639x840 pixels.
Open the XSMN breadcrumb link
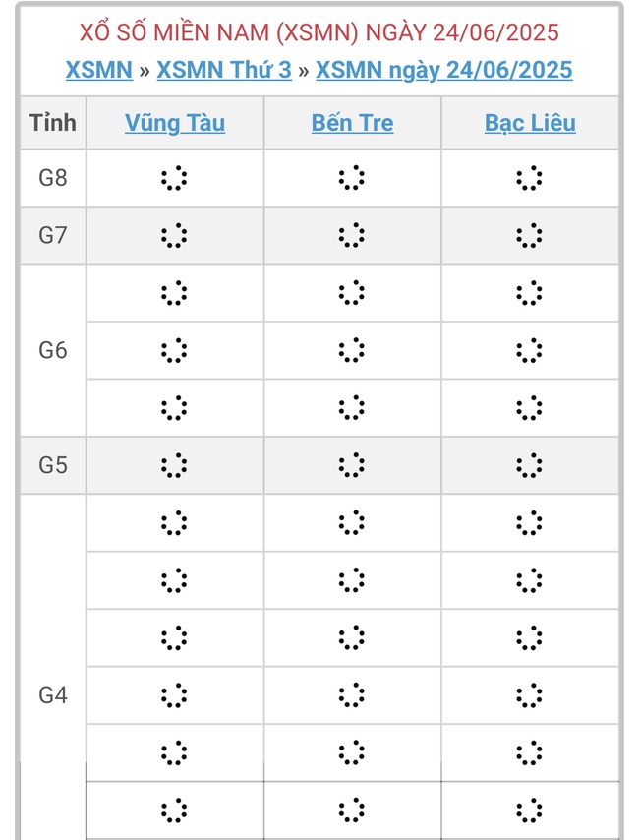pos(98,70)
